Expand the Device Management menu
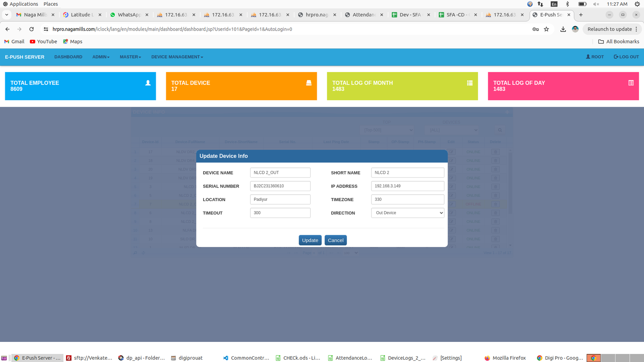This screenshot has width=644, height=362. pos(177,57)
